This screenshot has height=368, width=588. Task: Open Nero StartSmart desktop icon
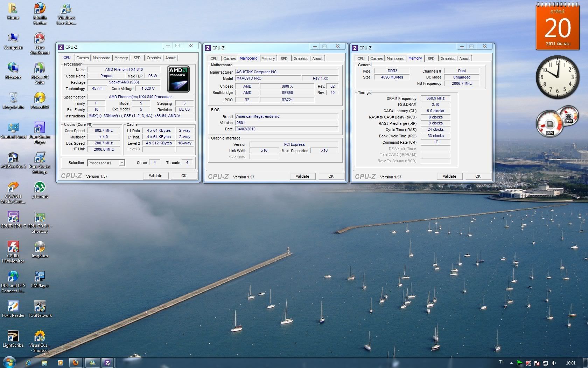(x=40, y=39)
